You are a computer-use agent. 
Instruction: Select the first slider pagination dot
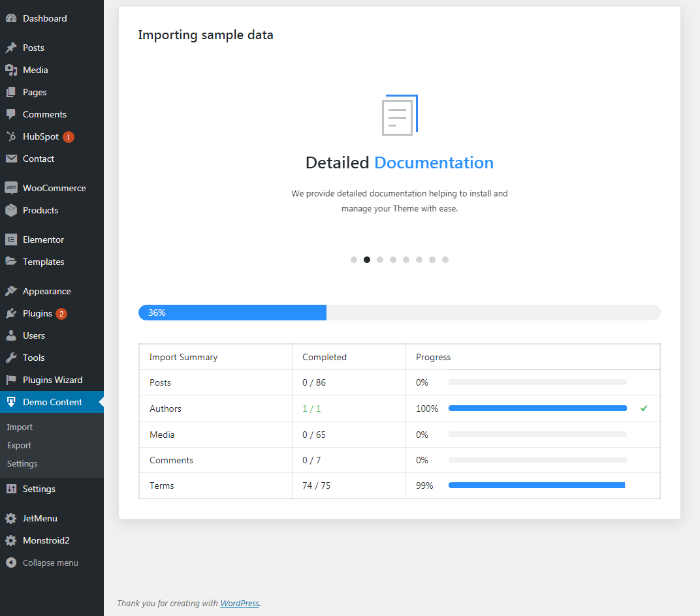pos(354,260)
